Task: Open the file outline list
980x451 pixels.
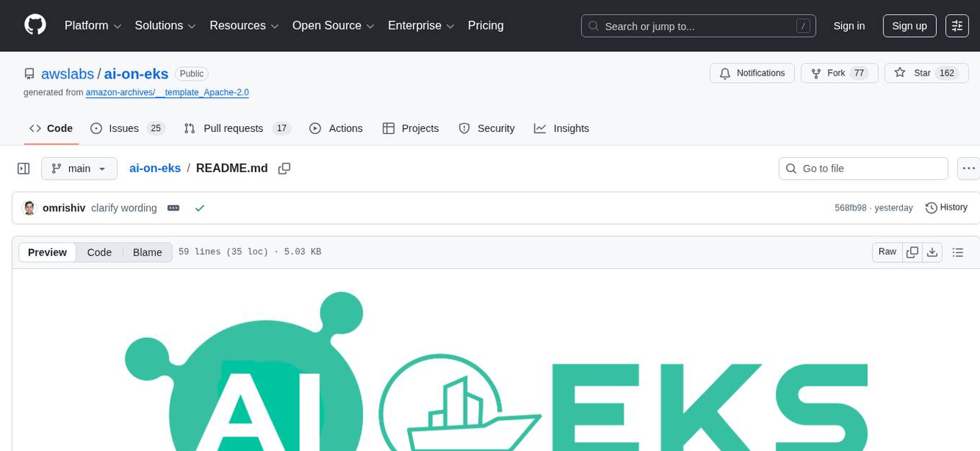Action: coord(958,252)
